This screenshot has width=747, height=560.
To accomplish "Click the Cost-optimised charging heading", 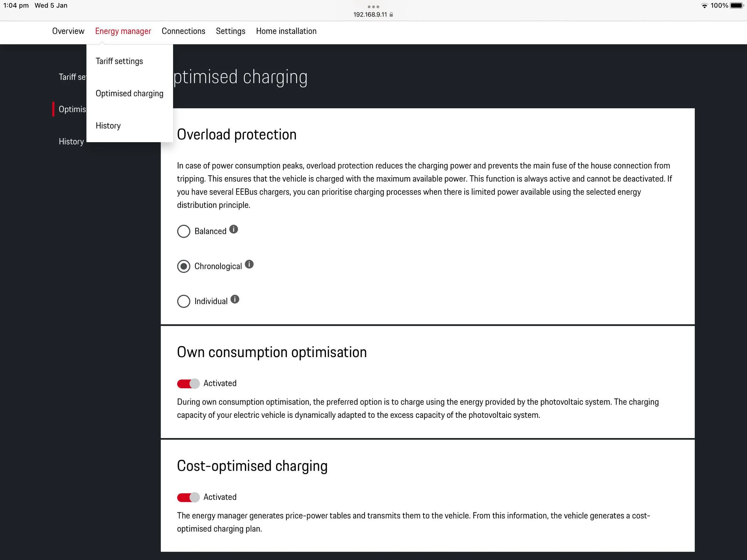I will point(252,466).
